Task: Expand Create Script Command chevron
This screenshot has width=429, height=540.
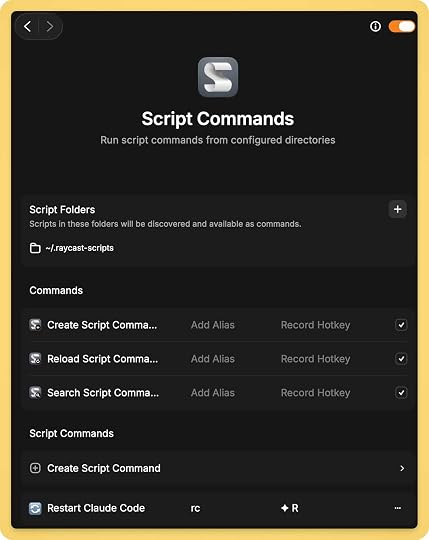Action: click(402, 468)
